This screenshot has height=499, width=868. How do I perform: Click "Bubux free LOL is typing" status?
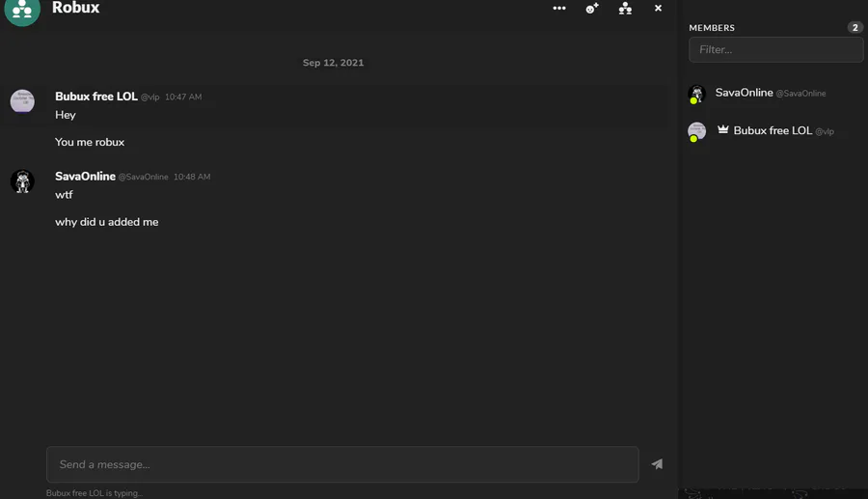tap(95, 493)
